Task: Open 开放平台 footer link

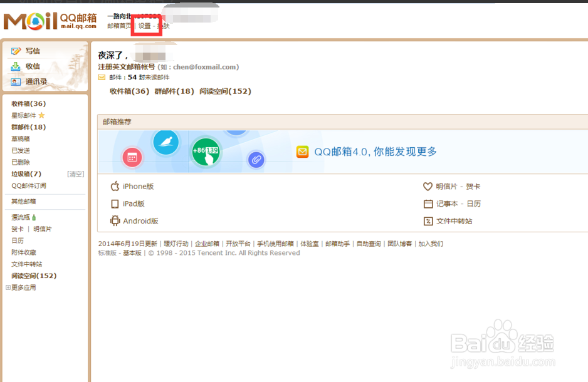Action: 238,244
